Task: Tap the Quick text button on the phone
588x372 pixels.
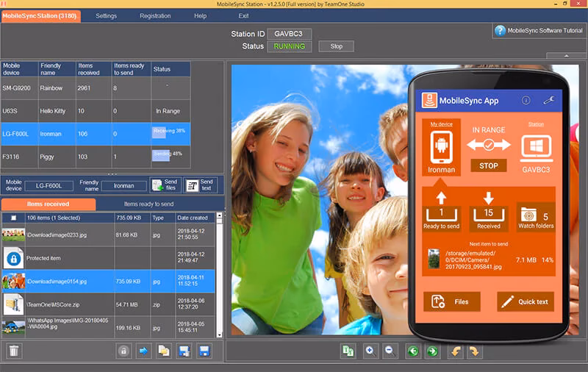Action: pos(526,301)
